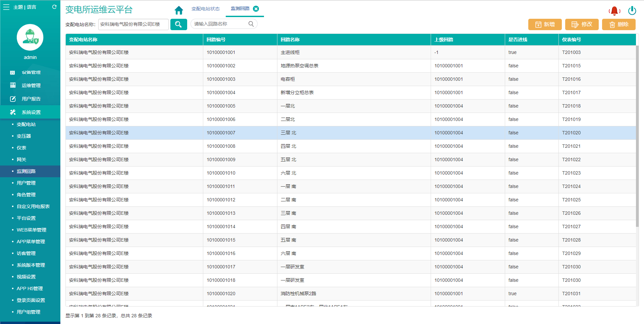Sort by 变配电站名称 column header

click(134, 40)
